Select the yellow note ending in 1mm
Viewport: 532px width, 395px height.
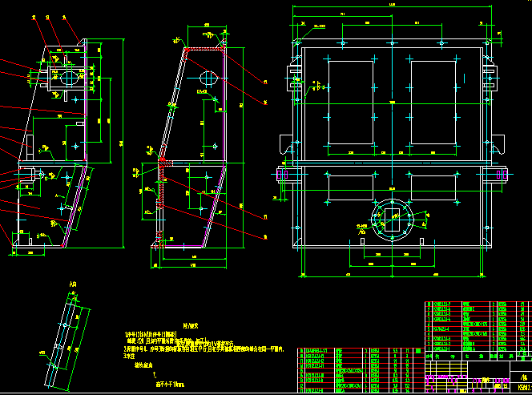(170, 385)
